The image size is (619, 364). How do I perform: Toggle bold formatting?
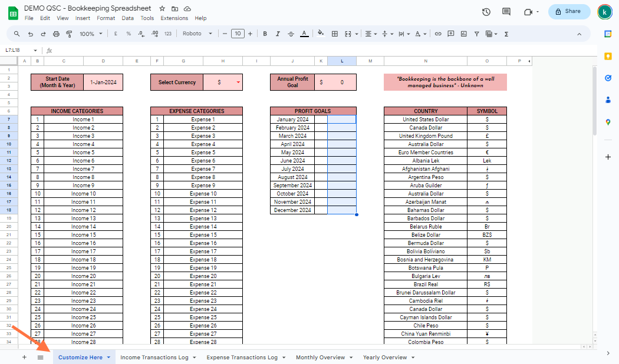click(x=265, y=34)
